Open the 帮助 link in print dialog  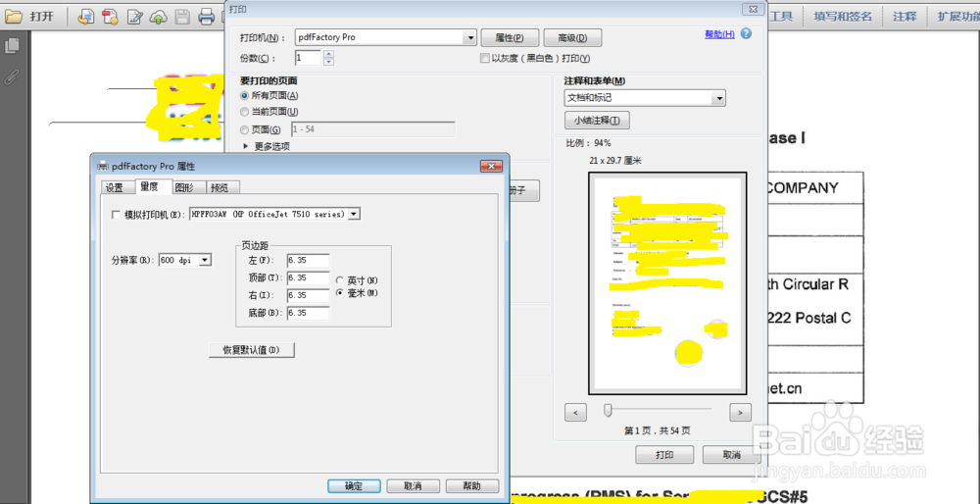point(720,34)
